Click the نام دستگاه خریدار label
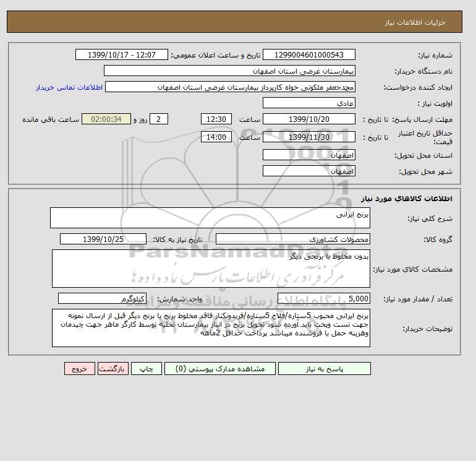476x461 pixels. click(423, 71)
